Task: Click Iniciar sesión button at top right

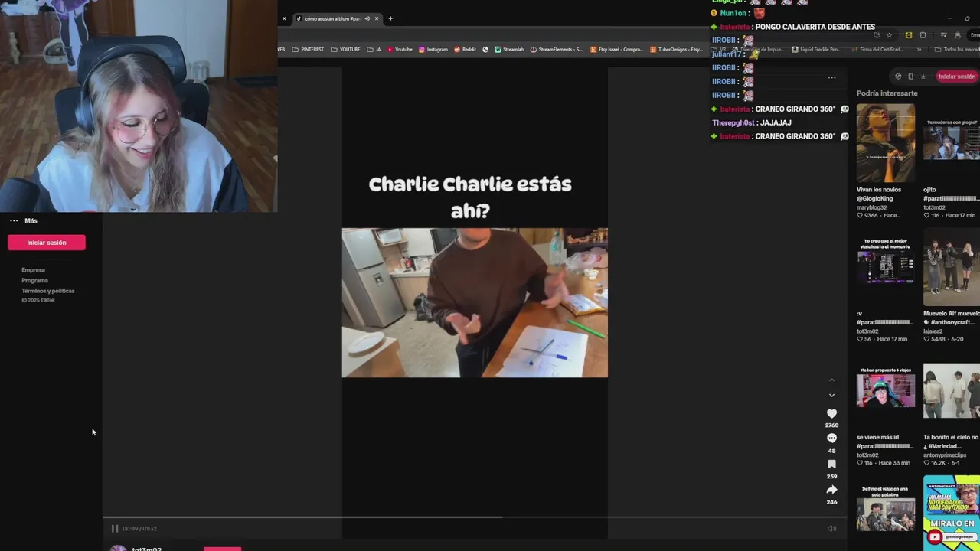Action: (x=956, y=77)
